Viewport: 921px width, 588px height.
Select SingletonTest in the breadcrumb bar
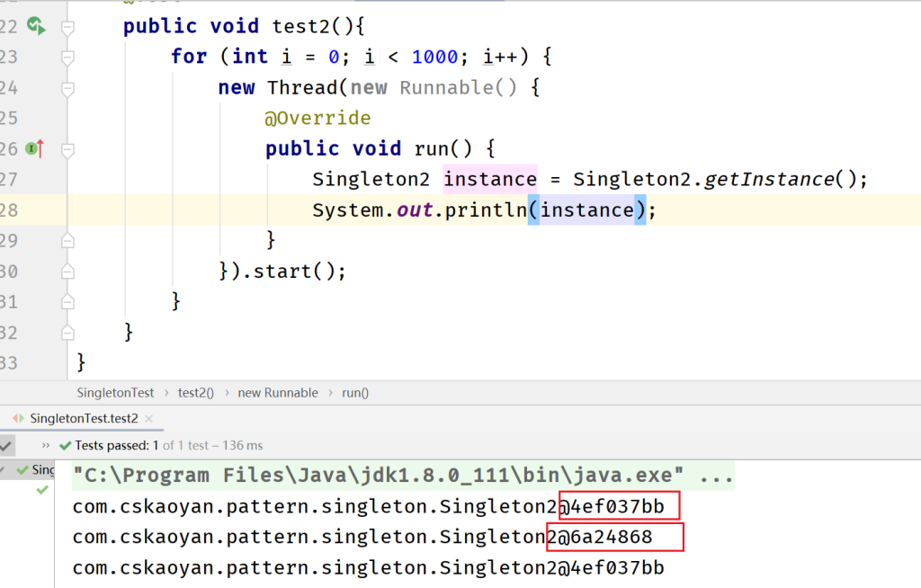[115, 392]
